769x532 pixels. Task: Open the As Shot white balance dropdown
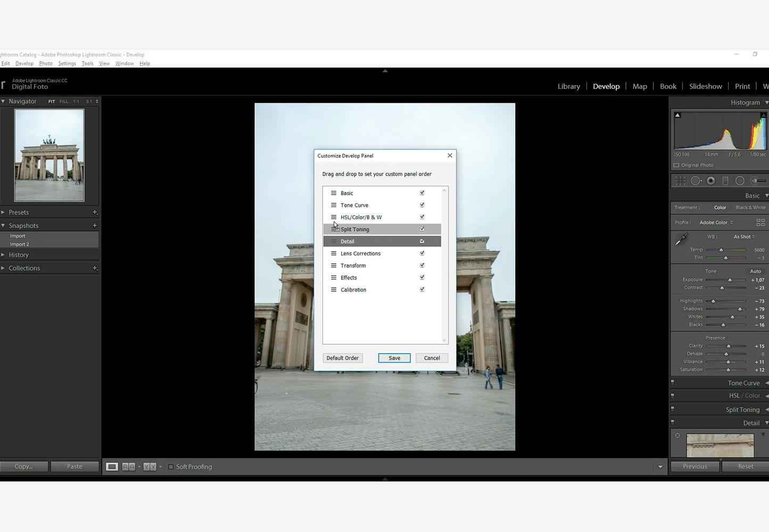(744, 237)
